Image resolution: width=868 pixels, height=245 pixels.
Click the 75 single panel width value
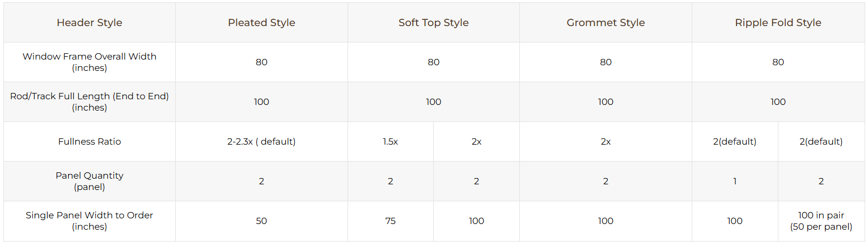[390, 221]
